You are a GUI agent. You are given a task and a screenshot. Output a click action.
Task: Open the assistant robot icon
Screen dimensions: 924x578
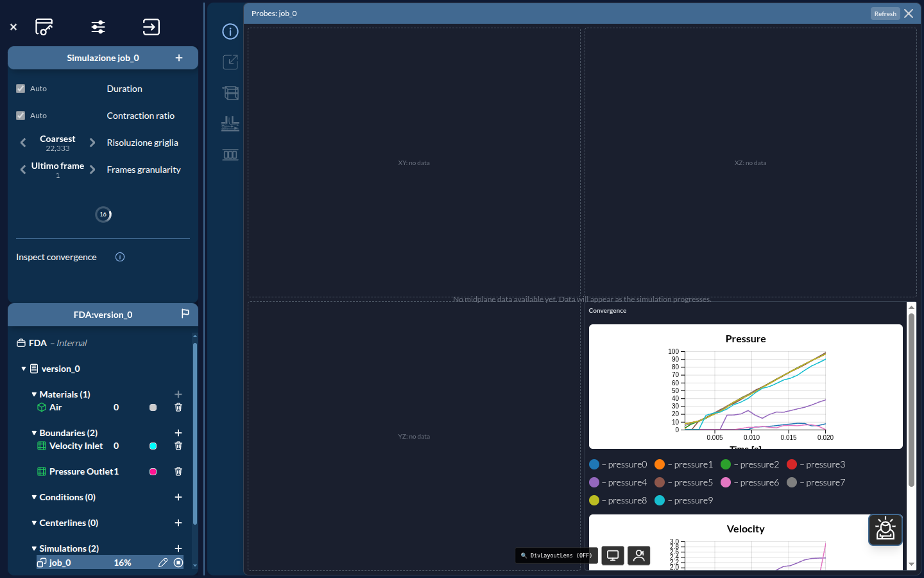pyautogui.click(x=886, y=530)
